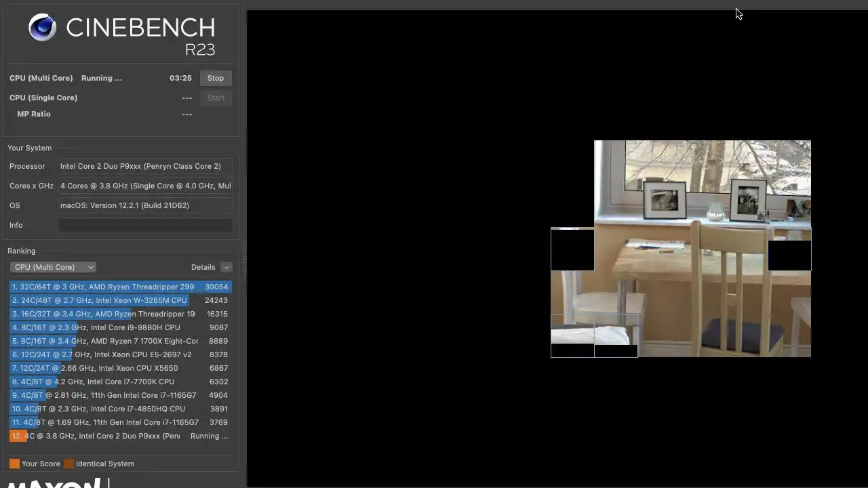Viewport: 868px width, 488px height.
Task: Select the Intel Core i9-9880H ranking row
Action: 121,327
